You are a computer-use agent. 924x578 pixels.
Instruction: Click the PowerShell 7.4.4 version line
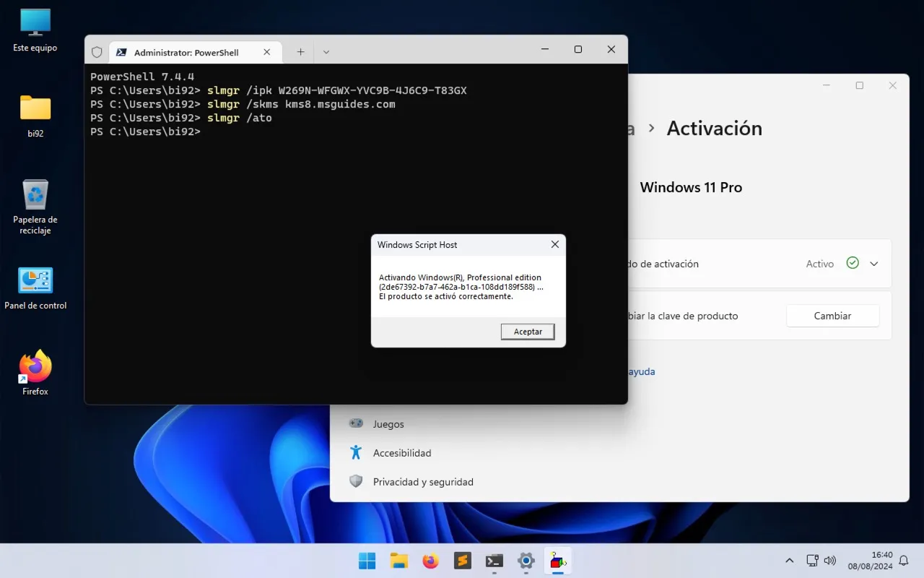click(142, 77)
